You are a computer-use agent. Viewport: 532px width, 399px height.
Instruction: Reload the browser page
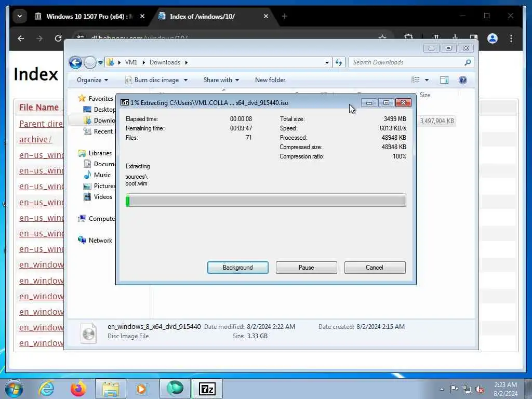(x=58, y=38)
